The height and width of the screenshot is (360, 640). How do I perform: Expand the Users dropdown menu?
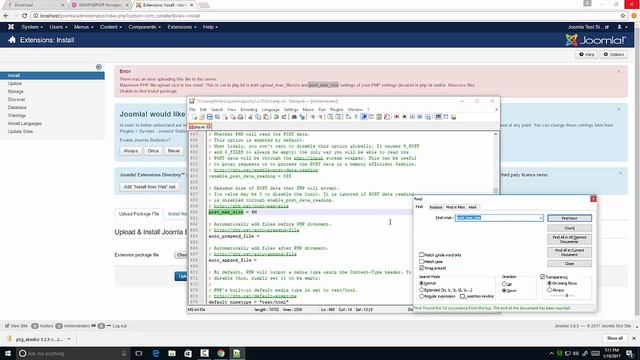[x=59, y=27]
